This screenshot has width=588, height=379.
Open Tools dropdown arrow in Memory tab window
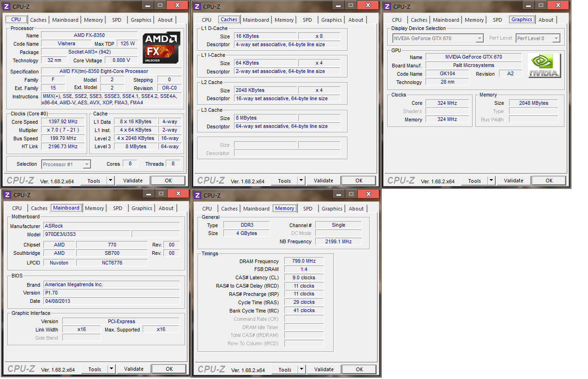pyautogui.click(x=302, y=369)
